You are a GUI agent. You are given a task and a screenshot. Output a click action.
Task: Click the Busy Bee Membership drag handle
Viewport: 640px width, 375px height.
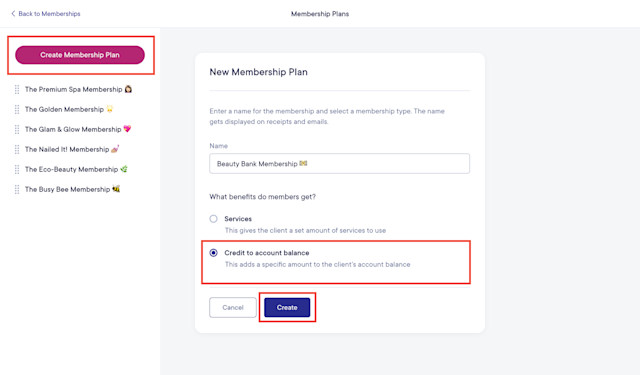click(x=17, y=189)
